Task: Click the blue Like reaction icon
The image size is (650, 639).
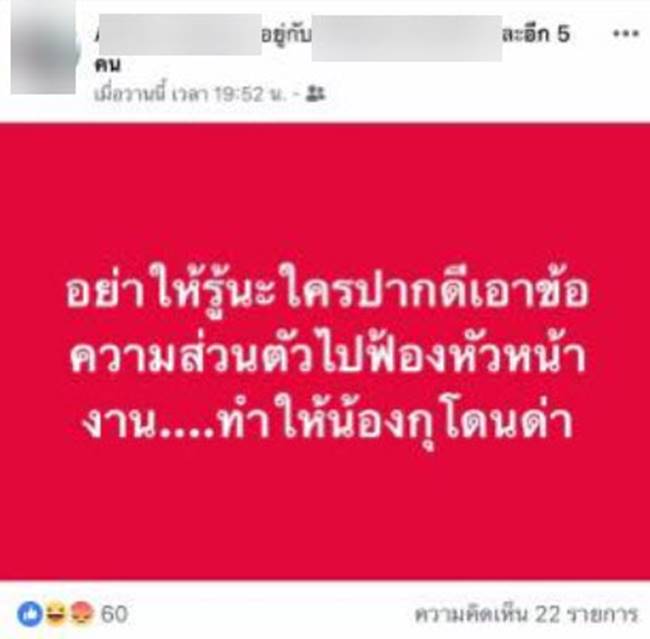Action: coord(30,614)
